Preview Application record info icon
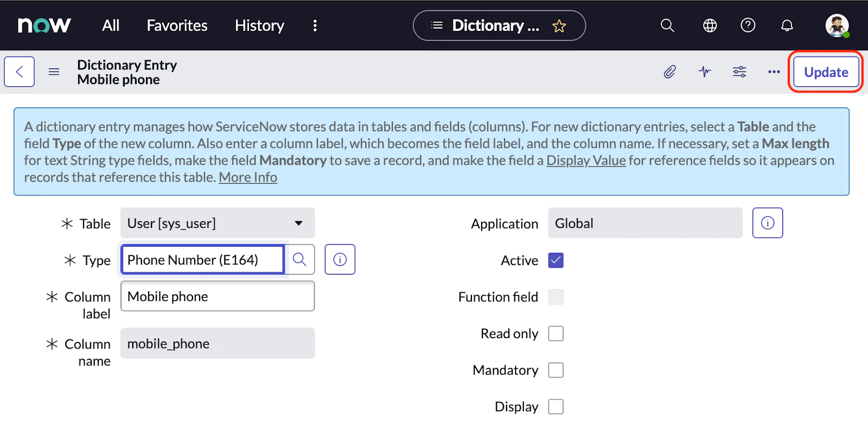The width and height of the screenshot is (868, 436). point(768,223)
